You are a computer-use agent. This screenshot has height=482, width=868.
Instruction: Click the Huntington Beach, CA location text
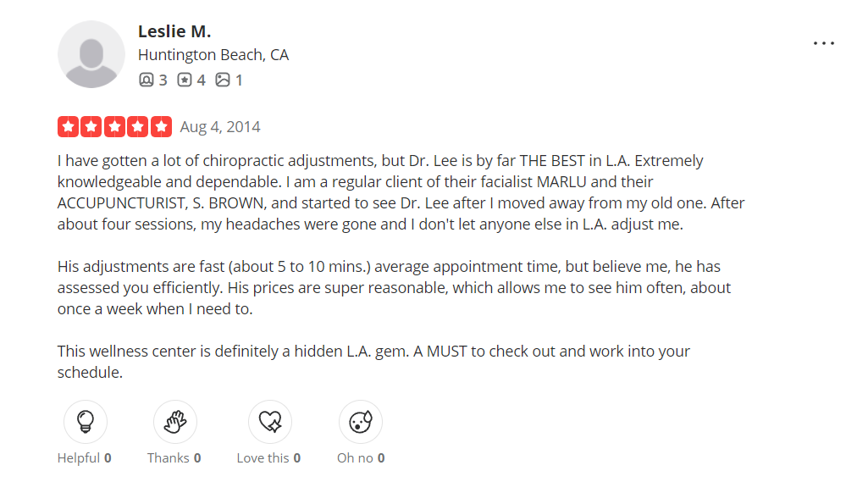click(x=213, y=55)
